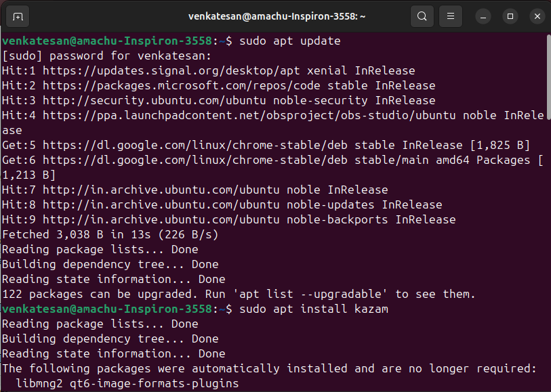This screenshot has height=392, width=551.
Task: Click the security.ubuntu.com URL
Action: pyautogui.click(x=155, y=101)
